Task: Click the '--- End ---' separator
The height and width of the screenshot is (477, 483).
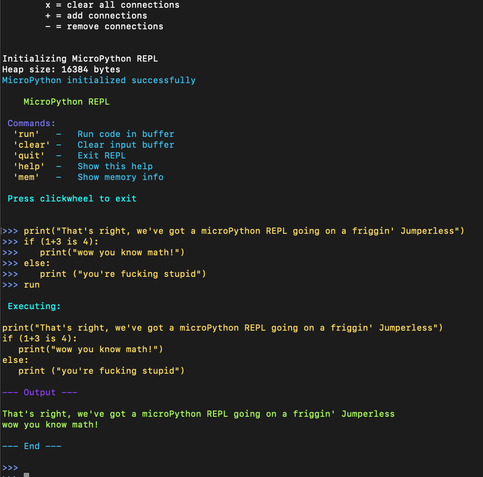Action: click(32, 446)
